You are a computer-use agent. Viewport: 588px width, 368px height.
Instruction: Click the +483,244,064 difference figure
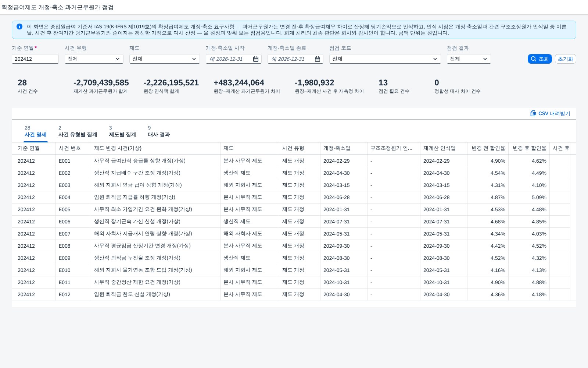[x=239, y=83]
